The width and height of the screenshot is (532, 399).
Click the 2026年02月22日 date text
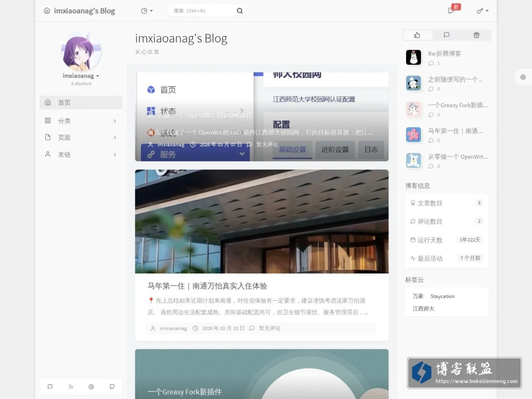pyautogui.click(x=223, y=329)
